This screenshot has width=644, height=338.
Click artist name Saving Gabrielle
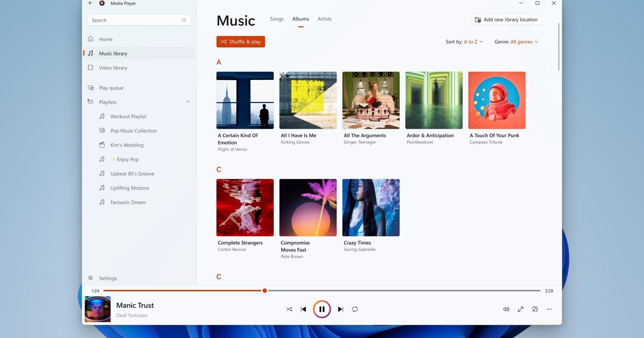[x=360, y=250]
